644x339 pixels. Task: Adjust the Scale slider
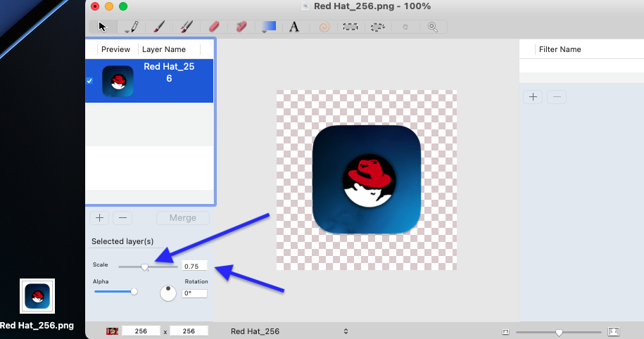pos(144,267)
